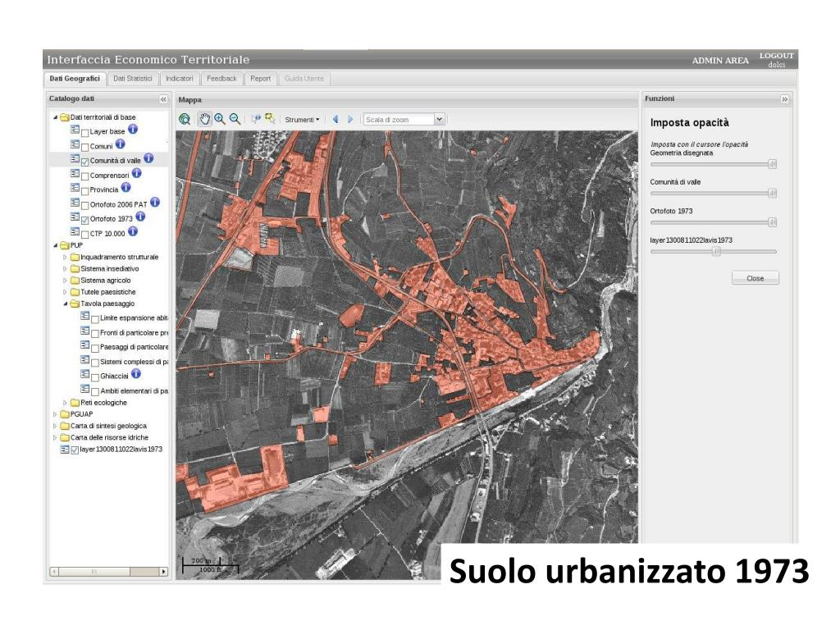Select the pan hand tool

tap(204, 119)
